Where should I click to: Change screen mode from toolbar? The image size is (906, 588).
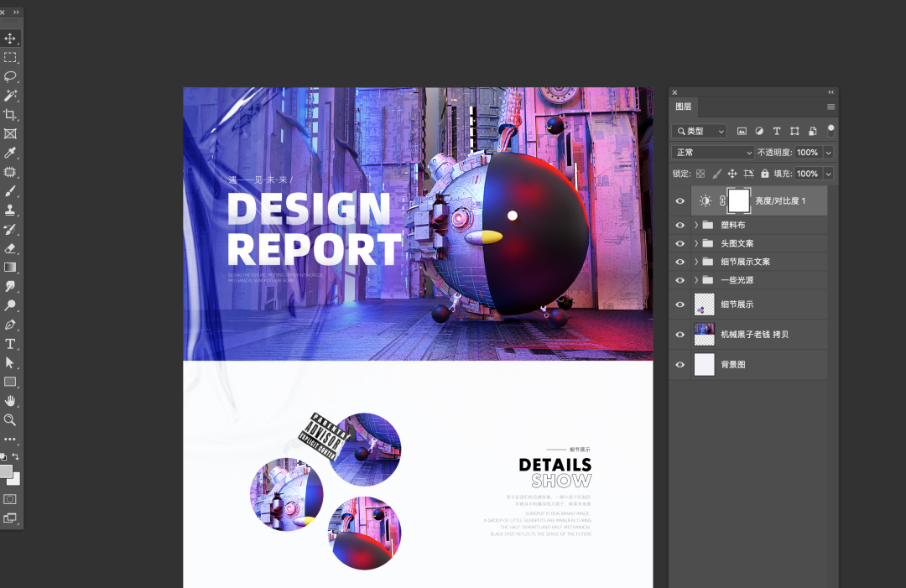(10, 518)
